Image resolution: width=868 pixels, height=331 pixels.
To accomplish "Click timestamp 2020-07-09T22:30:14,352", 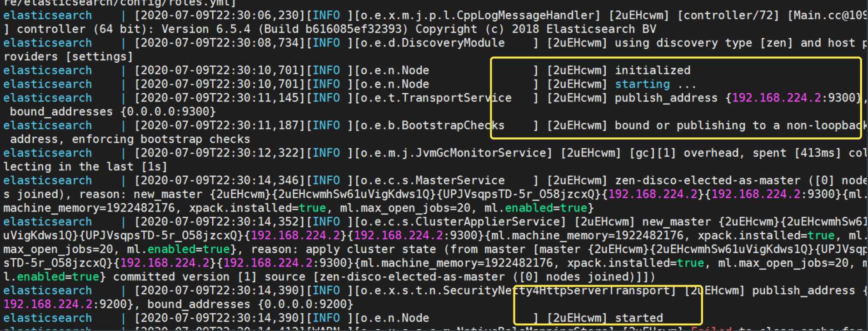I will point(219,222).
